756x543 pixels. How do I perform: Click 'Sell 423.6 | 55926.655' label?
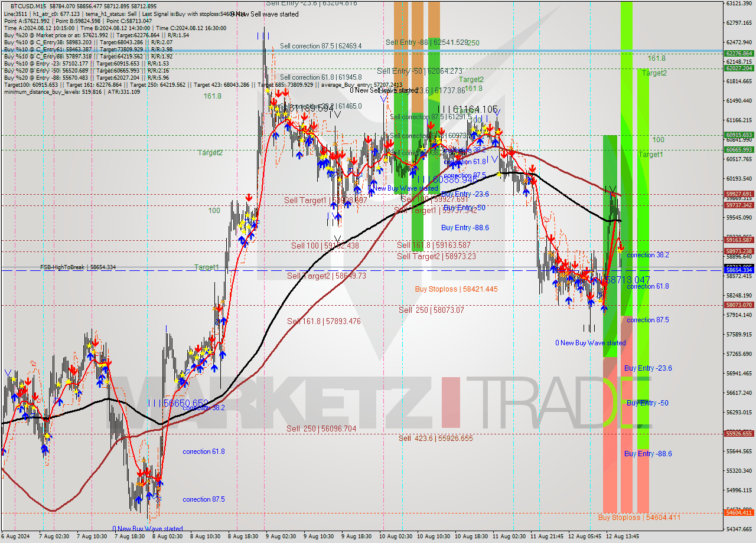(x=436, y=438)
